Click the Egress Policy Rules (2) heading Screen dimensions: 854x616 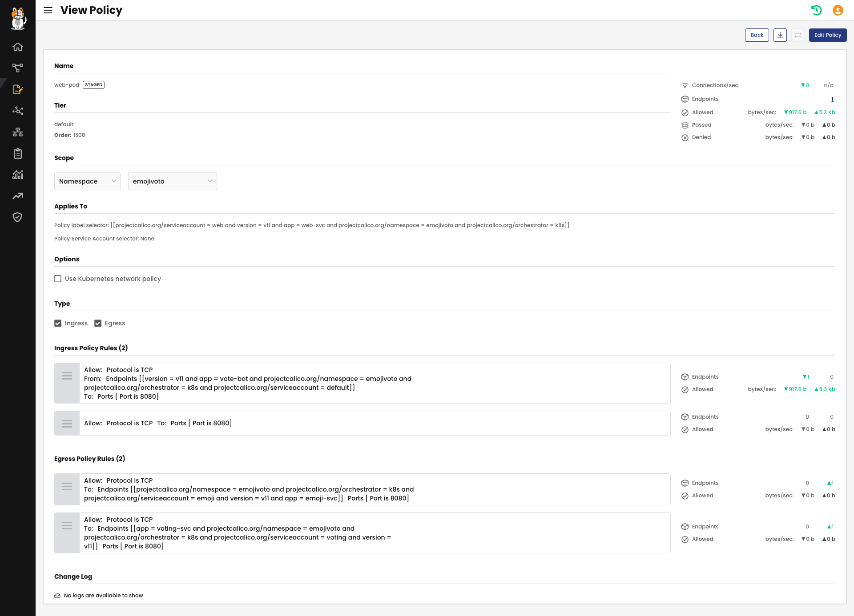click(x=89, y=459)
